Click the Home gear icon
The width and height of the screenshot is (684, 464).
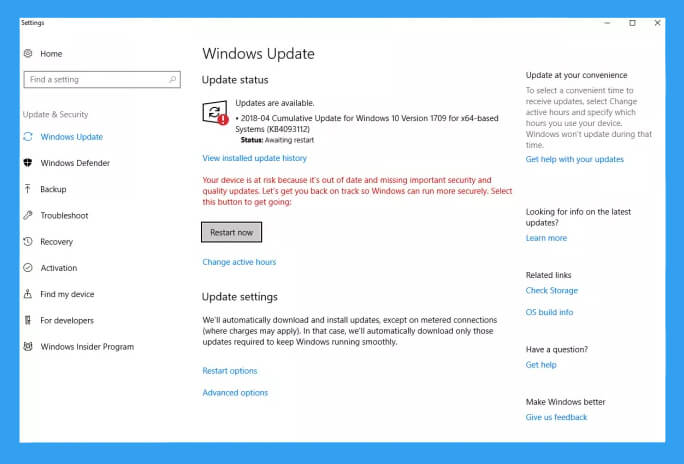[x=28, y=53]
